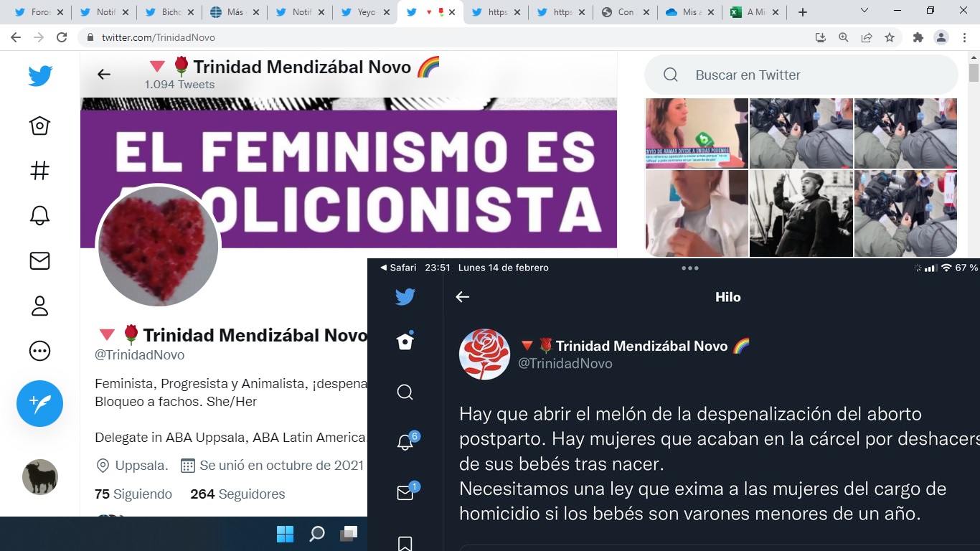Open Twitter Home from sidebar house icon

click(x=39, y=126)
